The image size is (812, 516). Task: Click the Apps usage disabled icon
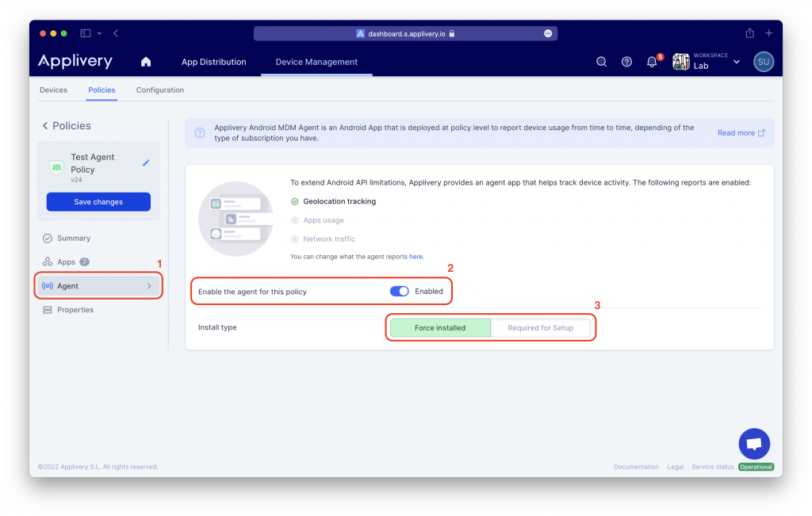click(x=295, y=220)
